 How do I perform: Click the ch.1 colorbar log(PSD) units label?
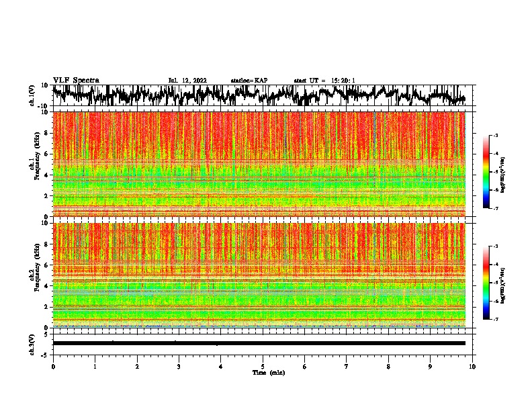[x=503, y=175]
